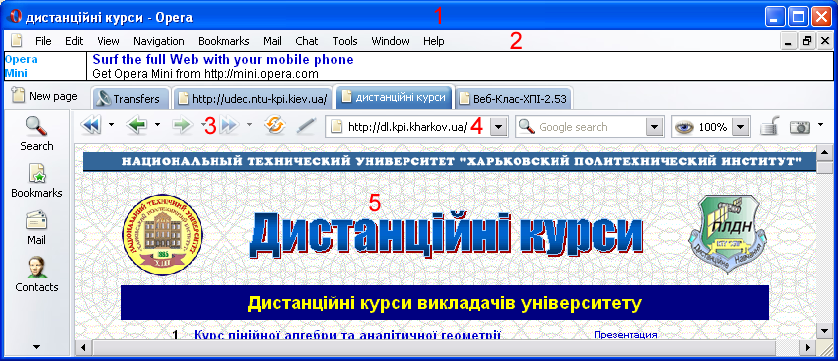
Task: Click the ПЛДН shield logo
Action: [x=726, y=234]
